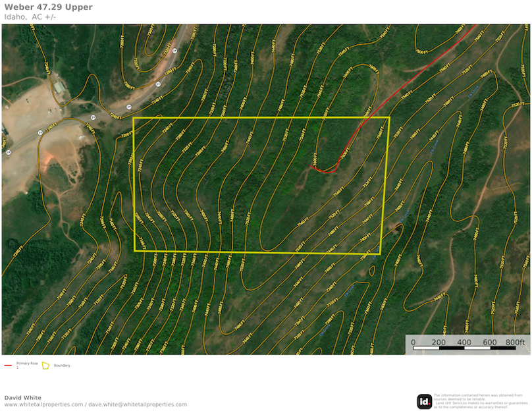Image resolution: width=532 pixels, height=411 pixels.
Task: Click the red Primary Road legend line
Action: (8, 366)
